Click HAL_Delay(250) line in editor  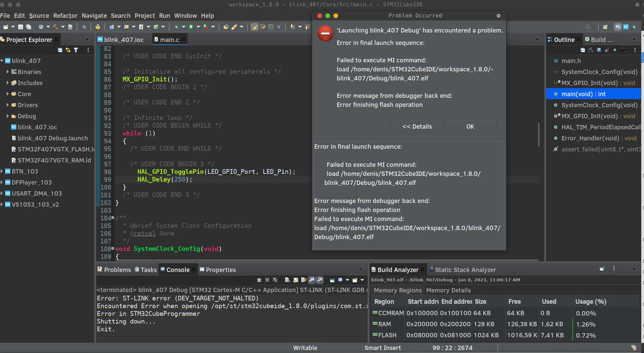tap(165, 180)
